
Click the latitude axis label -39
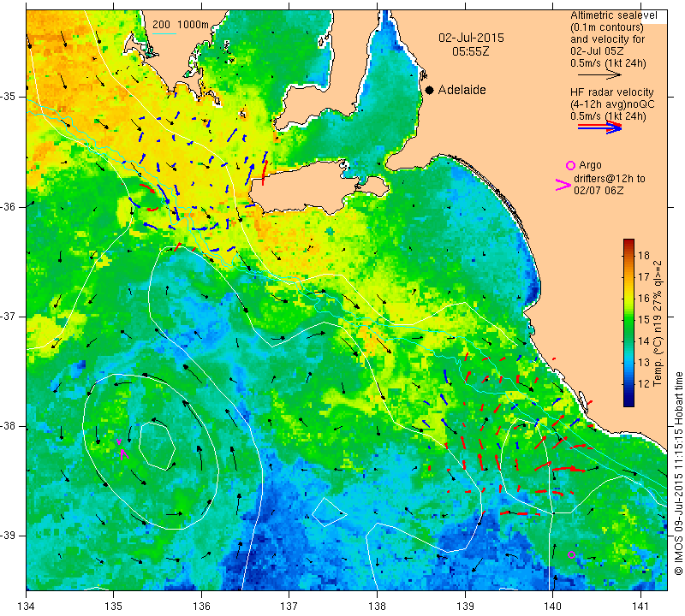(x=9, y=536)
